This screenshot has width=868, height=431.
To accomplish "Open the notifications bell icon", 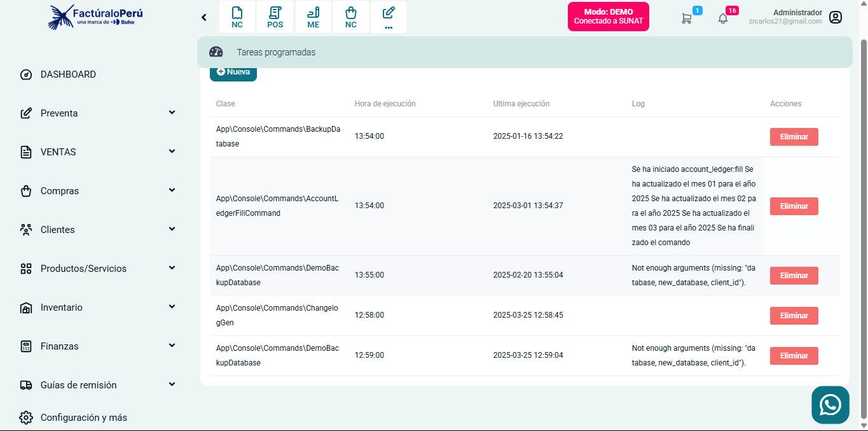I will 723,18.
